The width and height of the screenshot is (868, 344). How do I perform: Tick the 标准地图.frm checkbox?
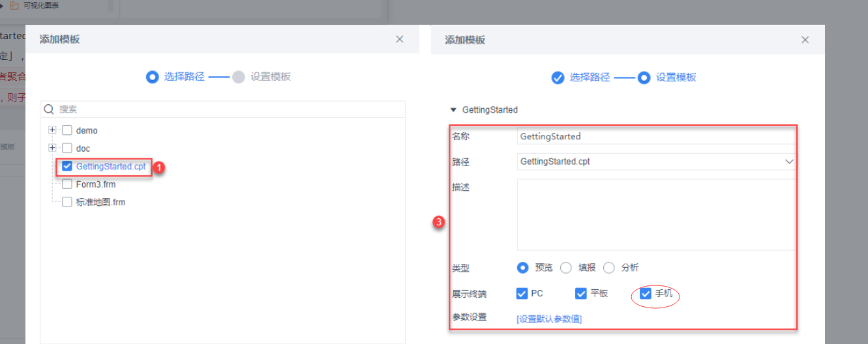pyautogui.click(x=67, y=202)
